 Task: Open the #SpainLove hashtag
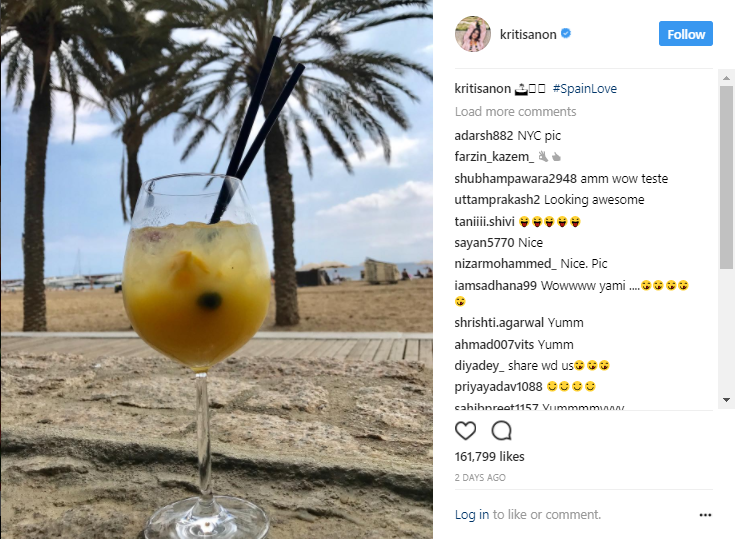pos(585,89)
